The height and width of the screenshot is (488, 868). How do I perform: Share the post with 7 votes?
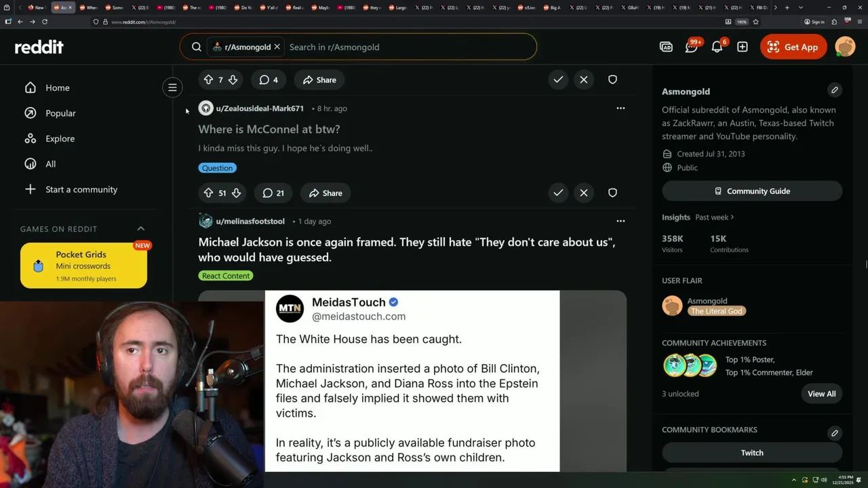tap(319, 80)
